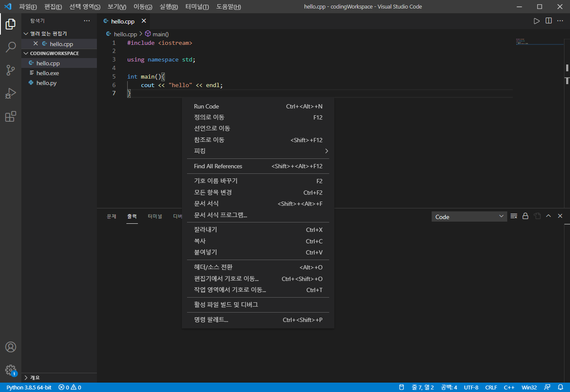
Task: Open the Run menu
Action: [169, 7]
